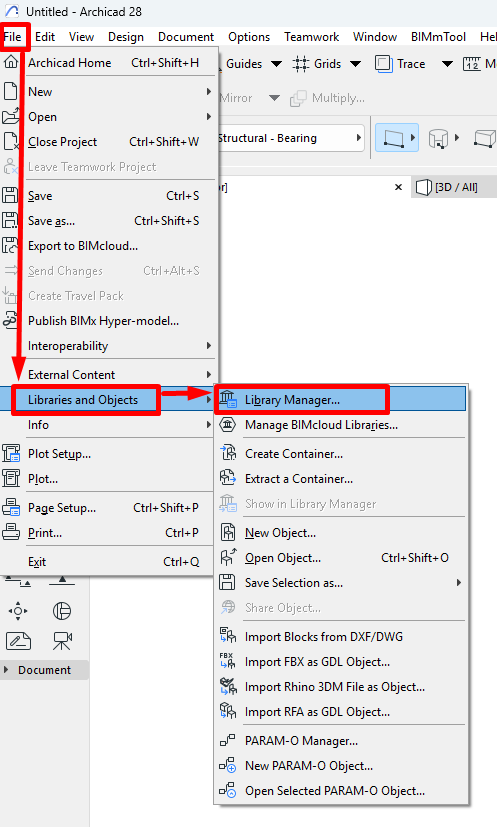Image resolution: width=497 pixels, height=827 pixels.
Task: Select Publish BIMx Hyper-model...
Action: click(109, 321)
